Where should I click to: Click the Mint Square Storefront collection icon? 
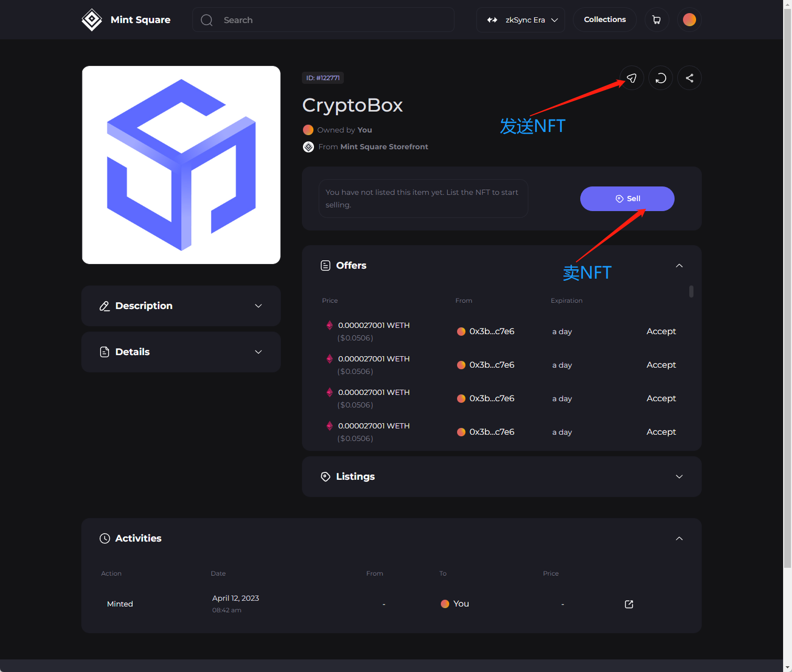308,147
